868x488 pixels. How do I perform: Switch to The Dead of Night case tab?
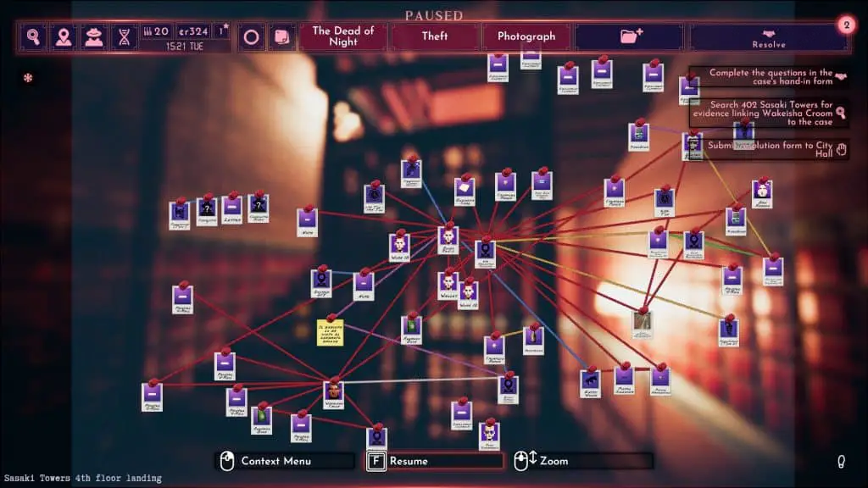tap(343, 36)
